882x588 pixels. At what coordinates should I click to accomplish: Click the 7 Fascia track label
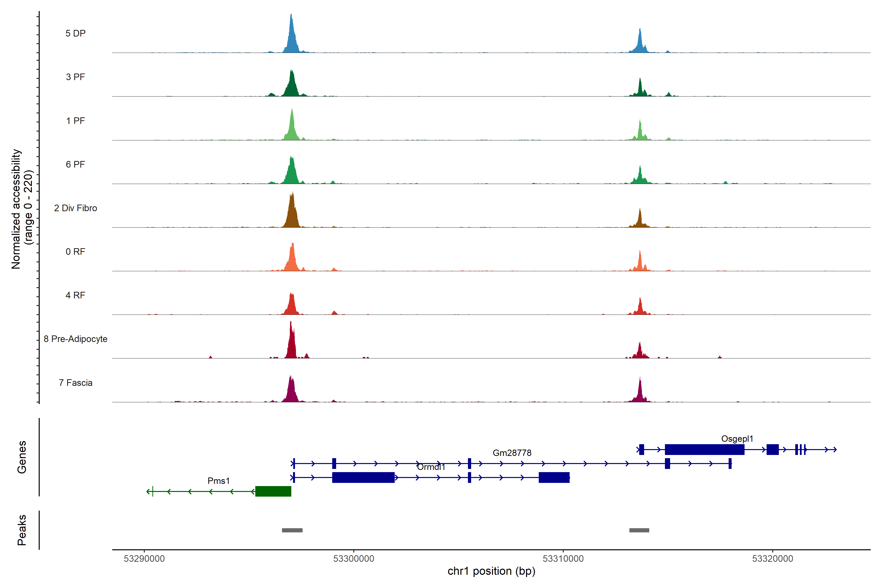[x=75, y=383]
